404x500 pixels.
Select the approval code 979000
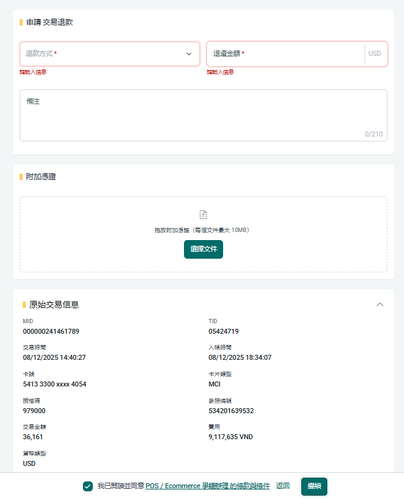34,411
